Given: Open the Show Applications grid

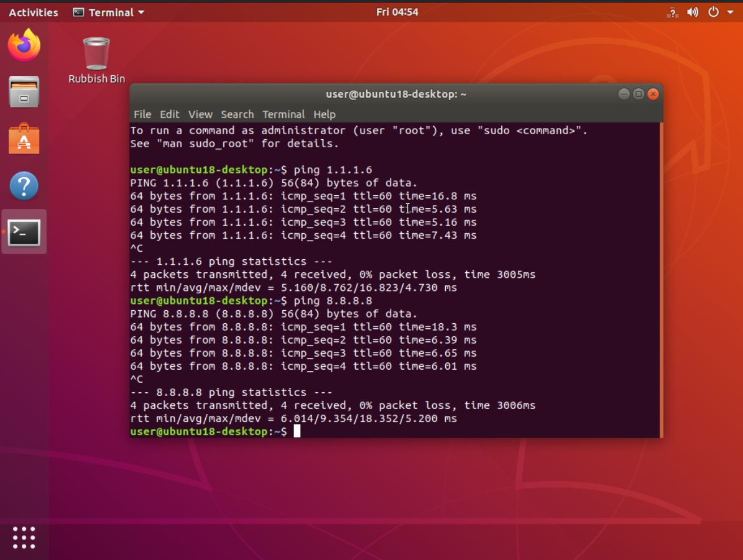Looking at the screenshot, I should 24,537.
